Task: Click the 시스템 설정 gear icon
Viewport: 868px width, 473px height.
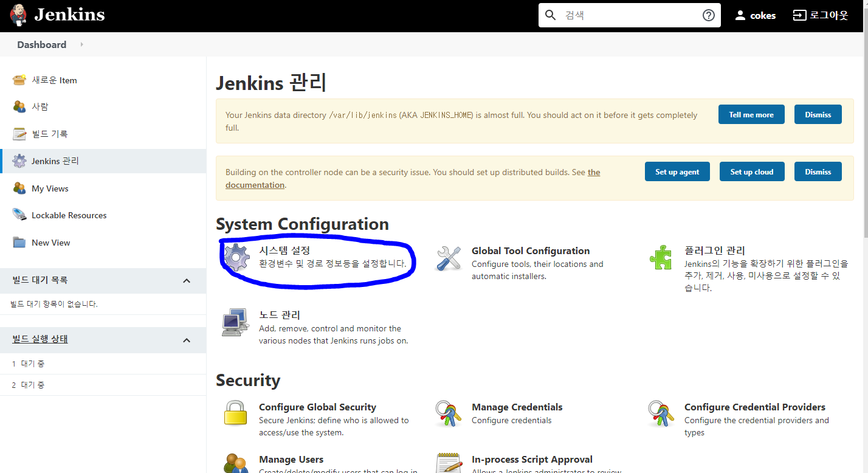Action: [237, 257]
